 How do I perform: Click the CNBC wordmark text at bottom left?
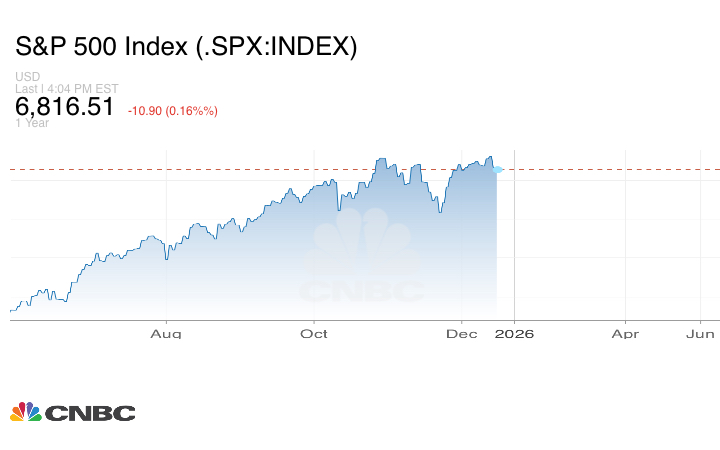pos(90,413)
